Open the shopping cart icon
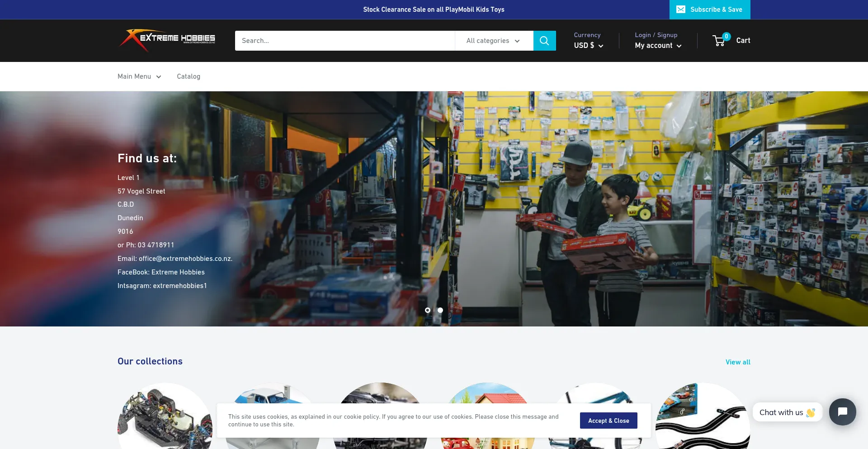The height and width of the screenshot is (449, 868). [719, 40]
